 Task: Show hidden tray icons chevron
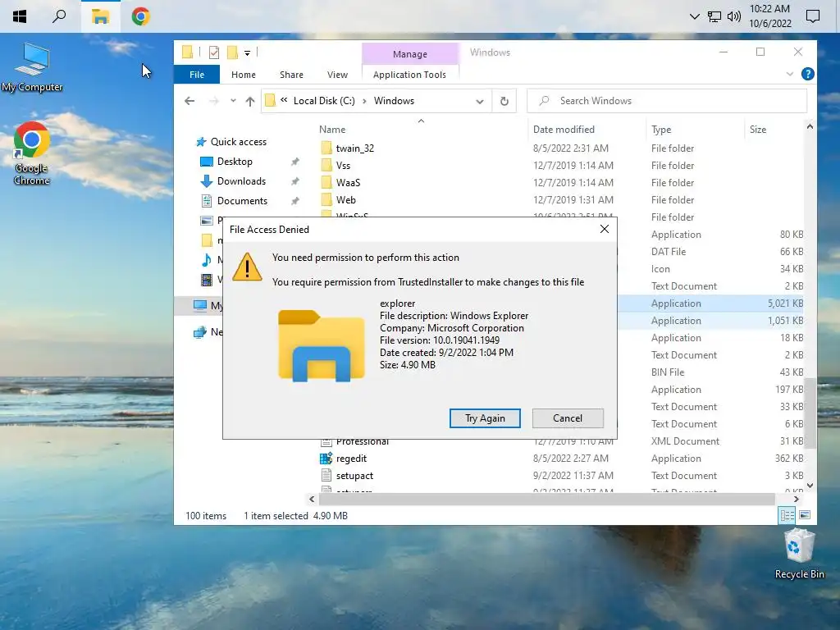[x=694, y=16]
